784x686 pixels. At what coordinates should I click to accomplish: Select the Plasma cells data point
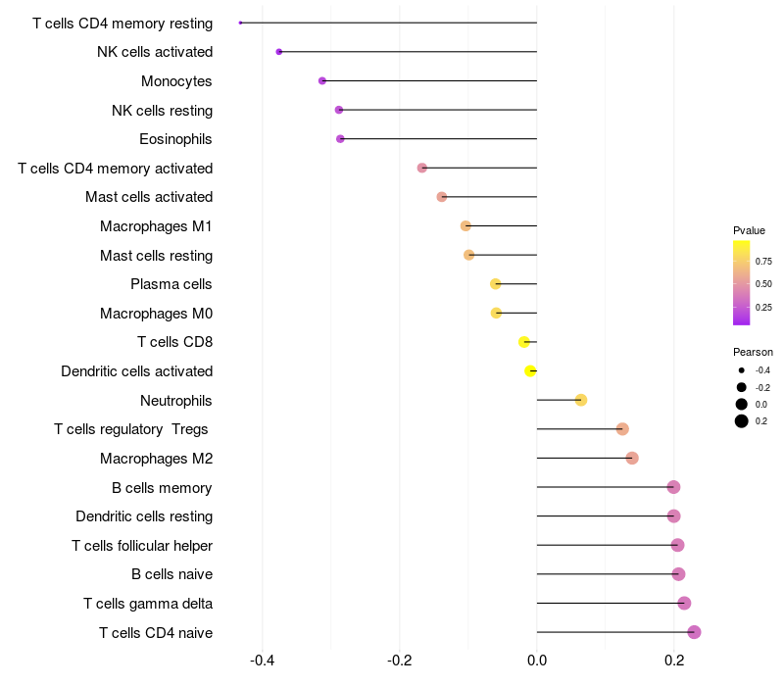[x=496, y=284]
